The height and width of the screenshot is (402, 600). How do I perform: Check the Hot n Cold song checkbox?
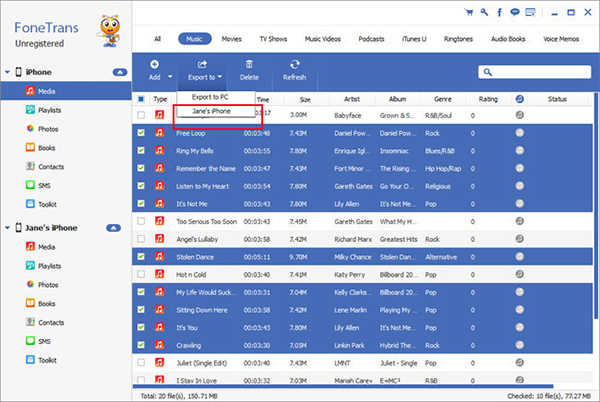141,274
